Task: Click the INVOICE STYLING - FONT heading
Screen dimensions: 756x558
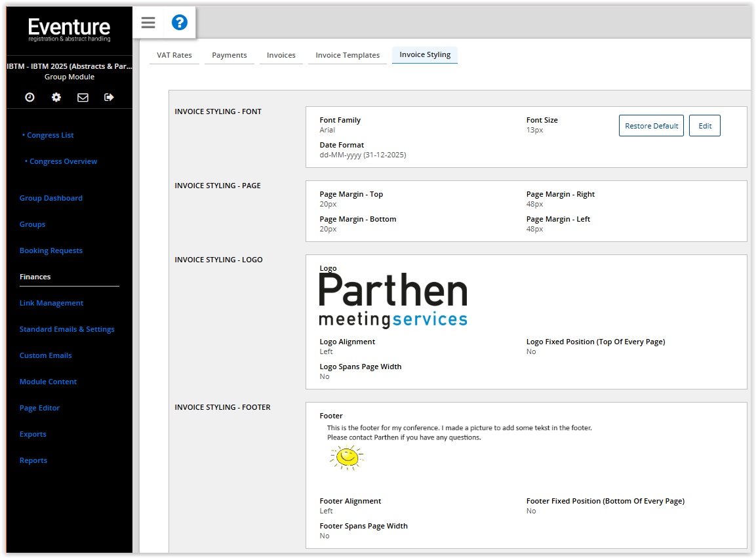Action: click(218, 111)
